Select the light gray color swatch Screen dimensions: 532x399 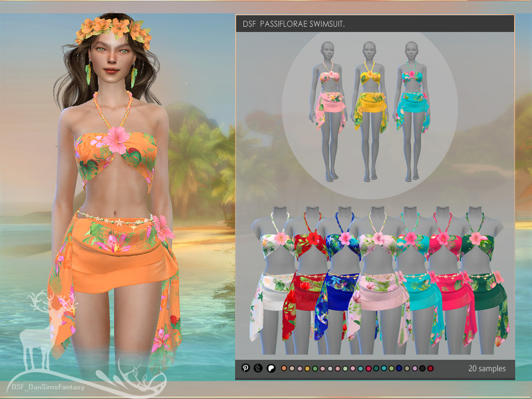(x=330, y=368)
